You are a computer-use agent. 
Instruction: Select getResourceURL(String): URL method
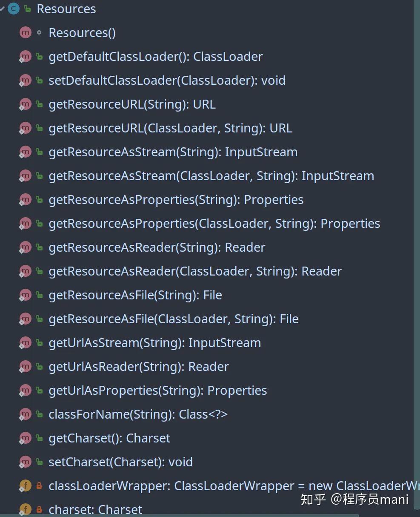[132, 104]
